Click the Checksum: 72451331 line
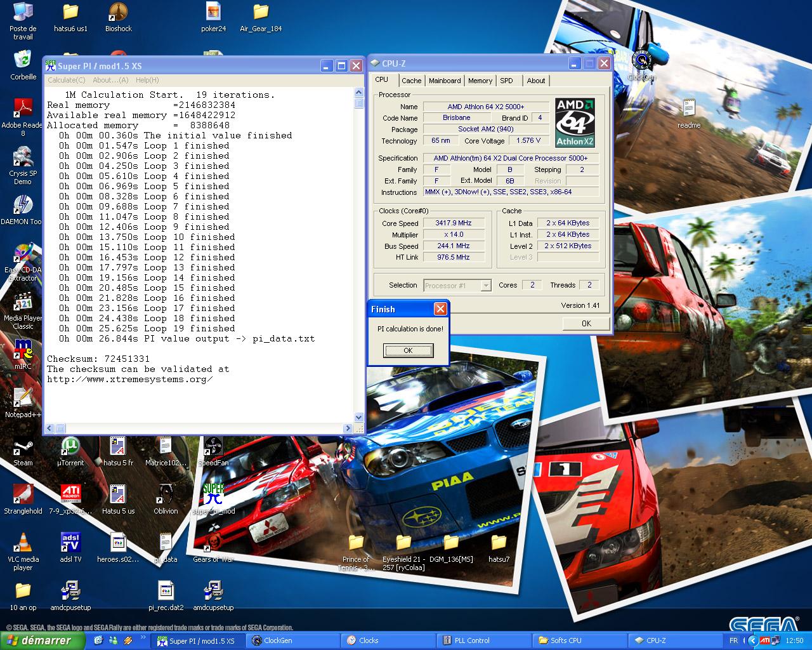Image resolution: width=812 pixels, height=650 pixels. (x=98, y=359)
